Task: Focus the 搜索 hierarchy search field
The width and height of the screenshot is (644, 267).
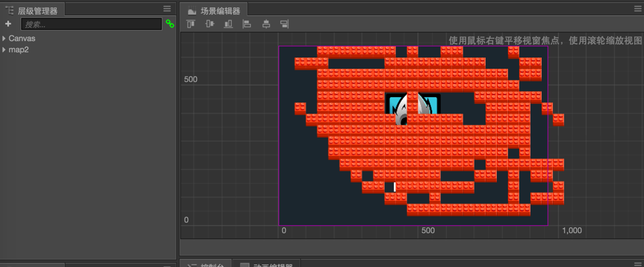Action: point(91,24)
